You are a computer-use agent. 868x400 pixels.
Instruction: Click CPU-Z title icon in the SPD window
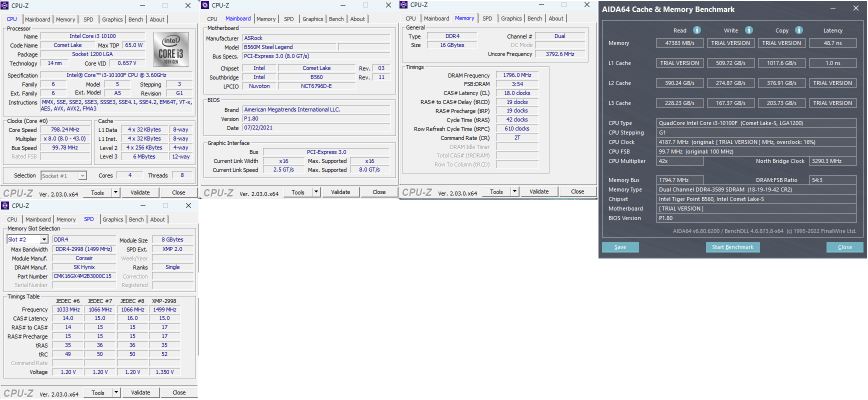(5, 205)
